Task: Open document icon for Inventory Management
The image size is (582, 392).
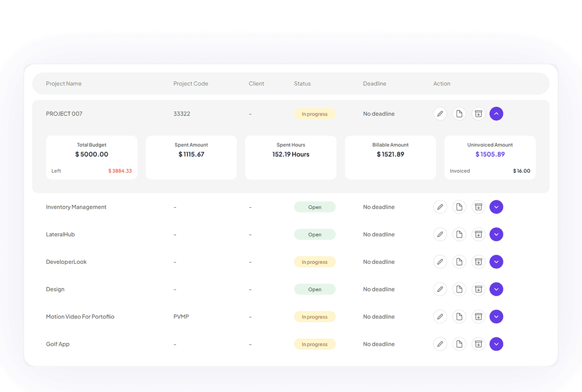Action: point(459,207)
